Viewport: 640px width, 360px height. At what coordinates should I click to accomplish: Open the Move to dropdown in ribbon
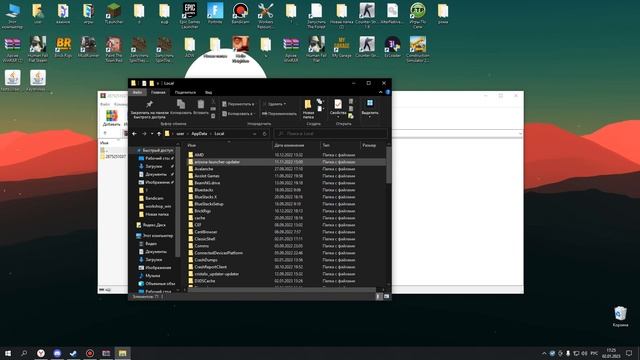click(238, 104)
